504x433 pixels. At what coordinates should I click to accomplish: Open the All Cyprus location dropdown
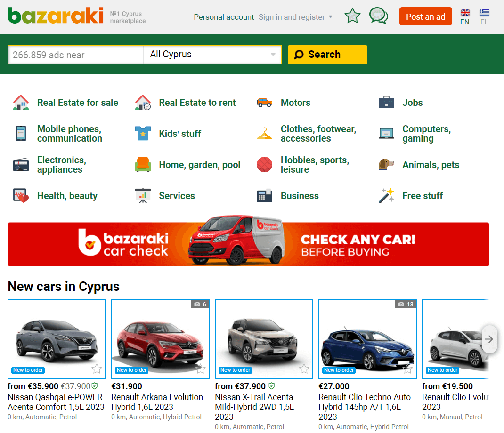(x=212, y=55)
